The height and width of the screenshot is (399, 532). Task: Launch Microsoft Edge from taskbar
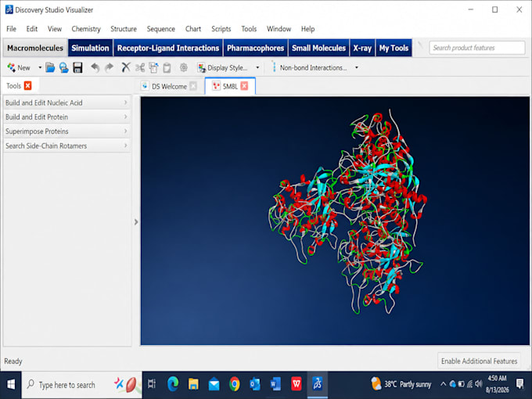click(173, 384)
